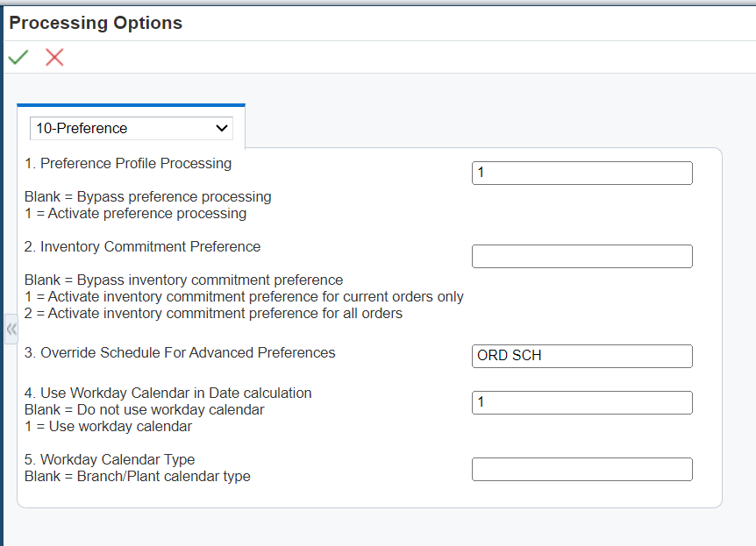Collapse the side panel with the double chevron
The image size is (756, 546).
pyautogui.click(x=10, y=330)
